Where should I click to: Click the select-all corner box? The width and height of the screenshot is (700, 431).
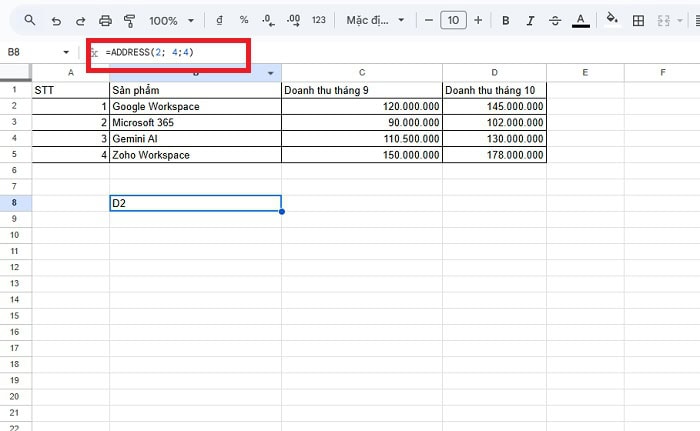pos(16,72)
